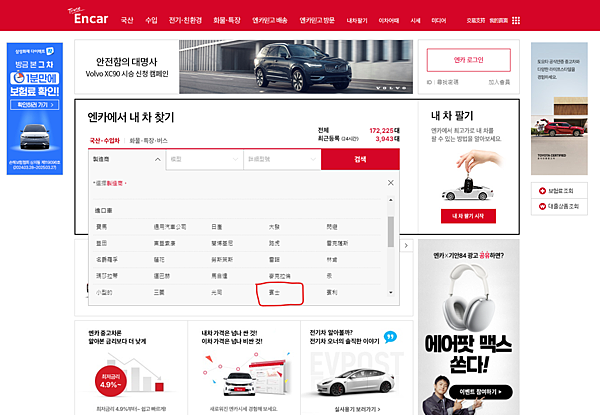Click the 3,943대 recent registrations count
Viewport: 600px width, 415px height.
(x=387, y=138)
